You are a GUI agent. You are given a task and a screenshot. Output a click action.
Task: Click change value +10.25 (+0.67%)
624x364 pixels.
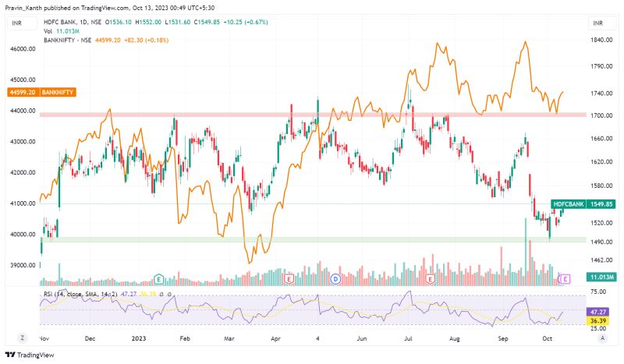tap(246, 23)
